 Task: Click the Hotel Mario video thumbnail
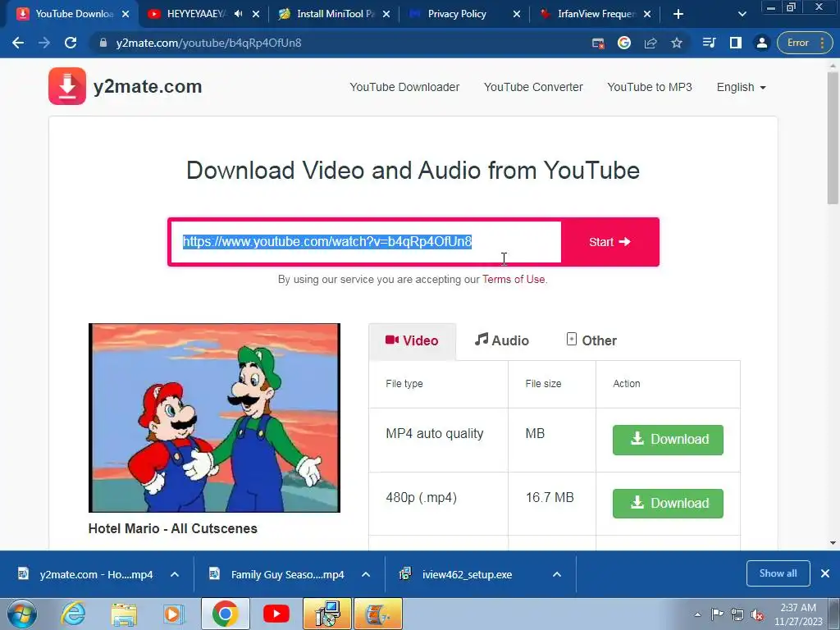[214, 418]
